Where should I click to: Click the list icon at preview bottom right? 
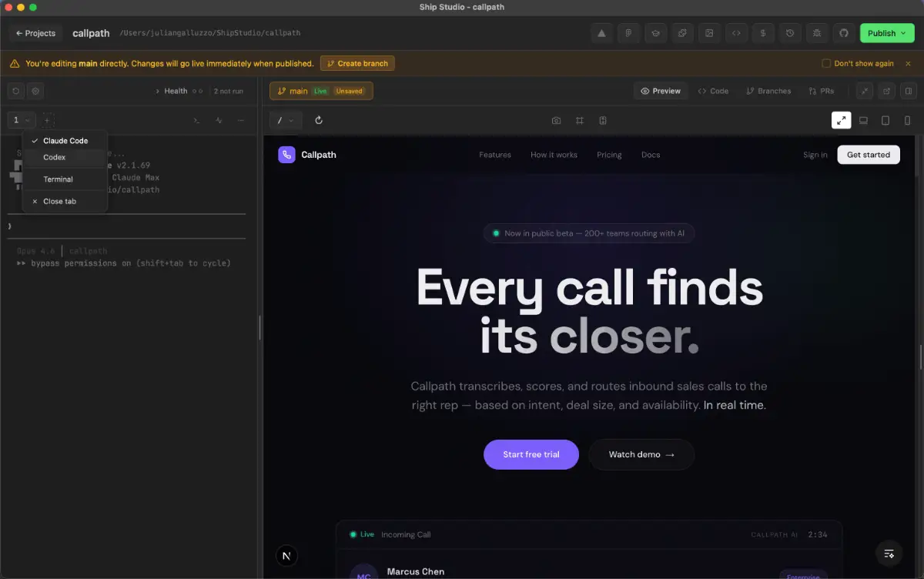pyautogui.click(x=889, y=554)
